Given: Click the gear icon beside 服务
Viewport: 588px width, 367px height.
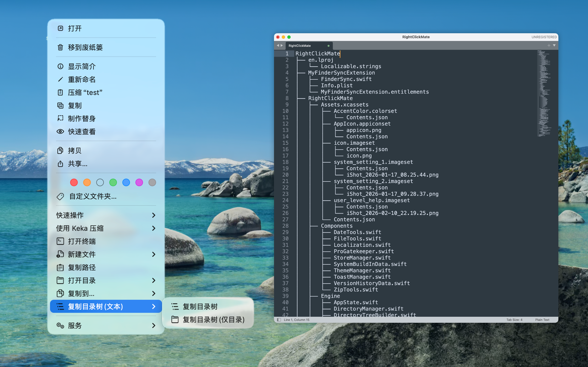Looking at the screenshot, I should pyautogui.click(x=60, y=325).
